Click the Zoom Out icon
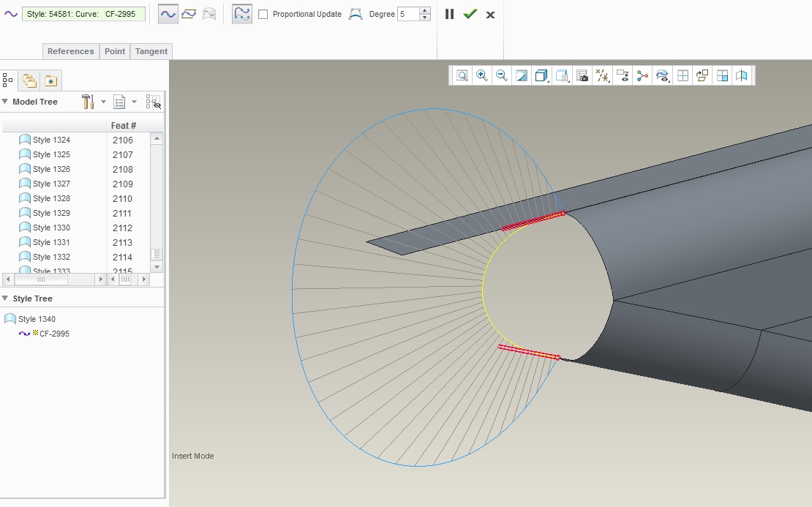Image resolution: width=812 pixels, height=507 pixels. 501,75
